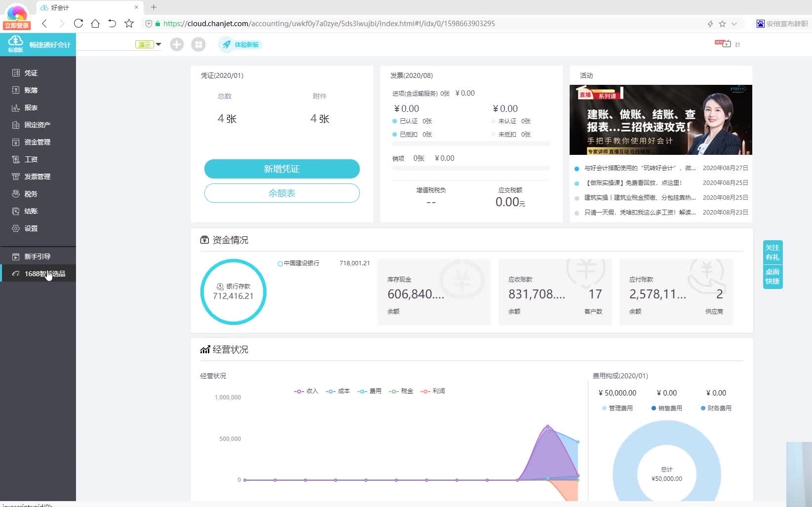The image size is (812, 507).
Task: Click the 发票管理 sidebar icon
Action: coord(16,177)
